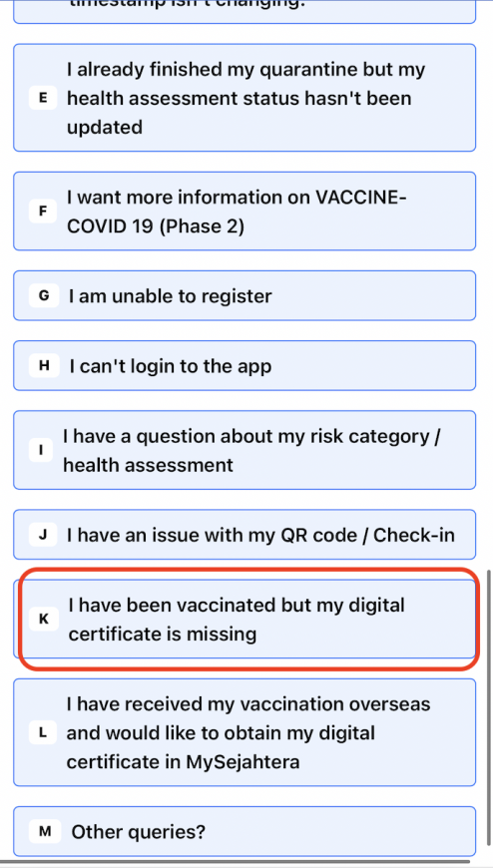Viewport: 493px width, 868px height.
Task: Click the K letter badge
Action: click(44, 619)
